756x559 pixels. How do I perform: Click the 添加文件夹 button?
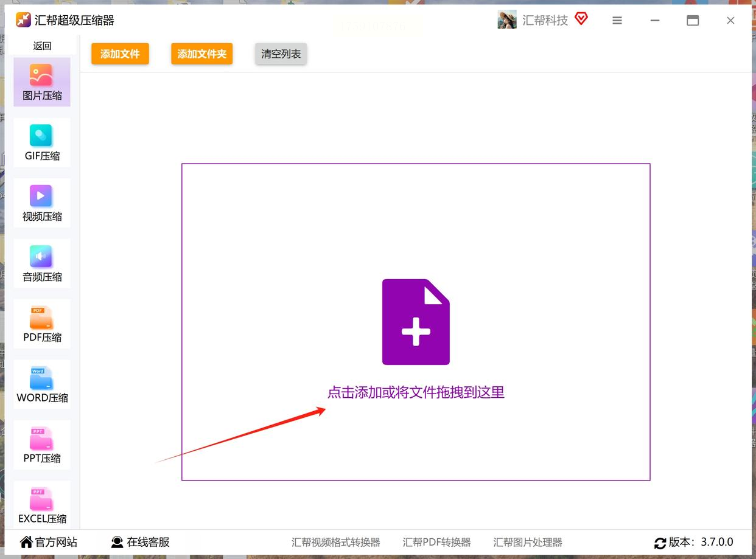pyautogui.click(x=201, y=54)
